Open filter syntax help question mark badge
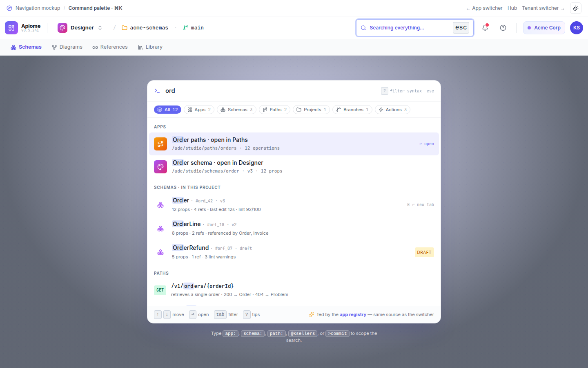Viewport: 588px width, 368px height. pyautogui.click(x=385, y=91)
